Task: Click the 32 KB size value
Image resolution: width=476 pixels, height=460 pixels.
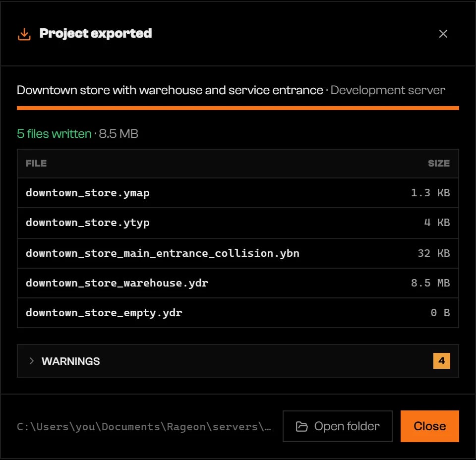Action: click(434, 253)
